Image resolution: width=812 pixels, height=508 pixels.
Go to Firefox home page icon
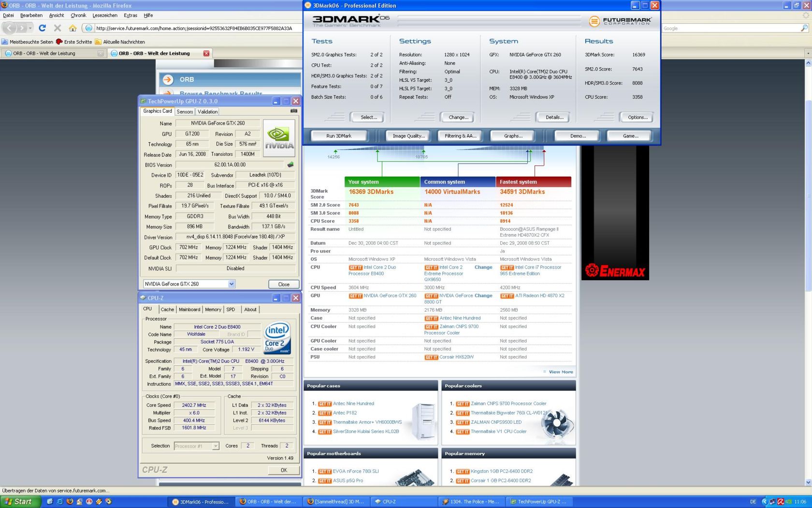pyautogui.click(x=72, y=28)
